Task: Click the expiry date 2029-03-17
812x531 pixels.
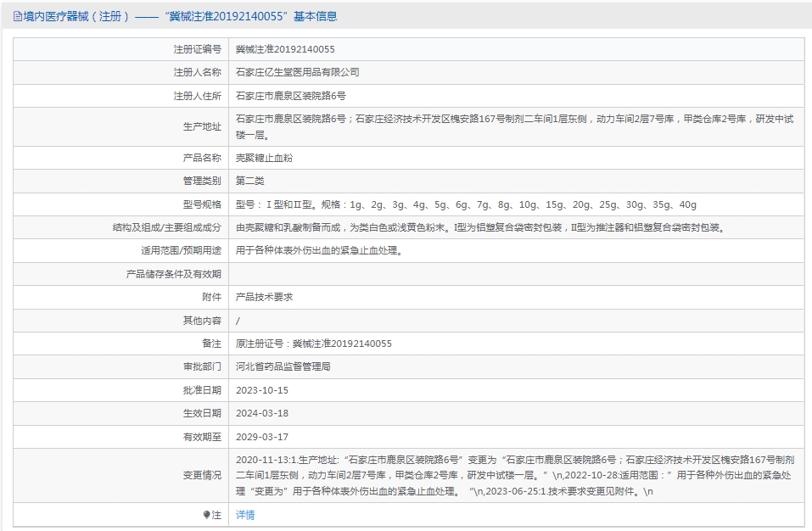Action: coord(262,437)
